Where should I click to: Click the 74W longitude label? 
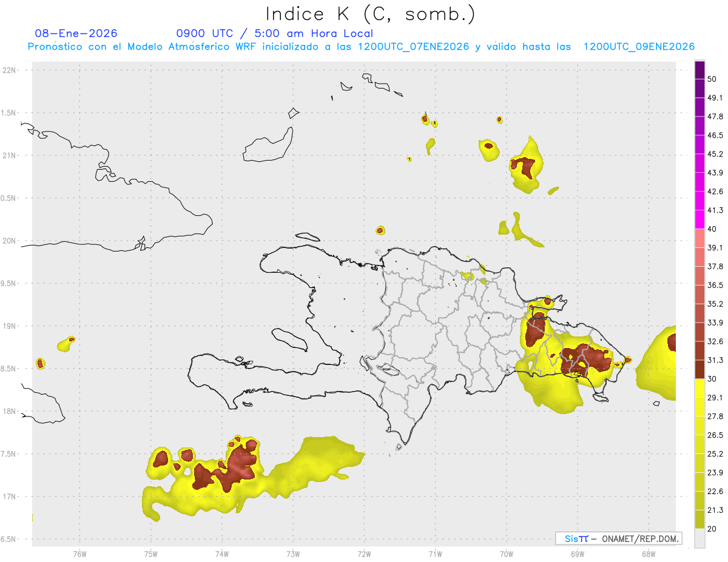[222, 554]
